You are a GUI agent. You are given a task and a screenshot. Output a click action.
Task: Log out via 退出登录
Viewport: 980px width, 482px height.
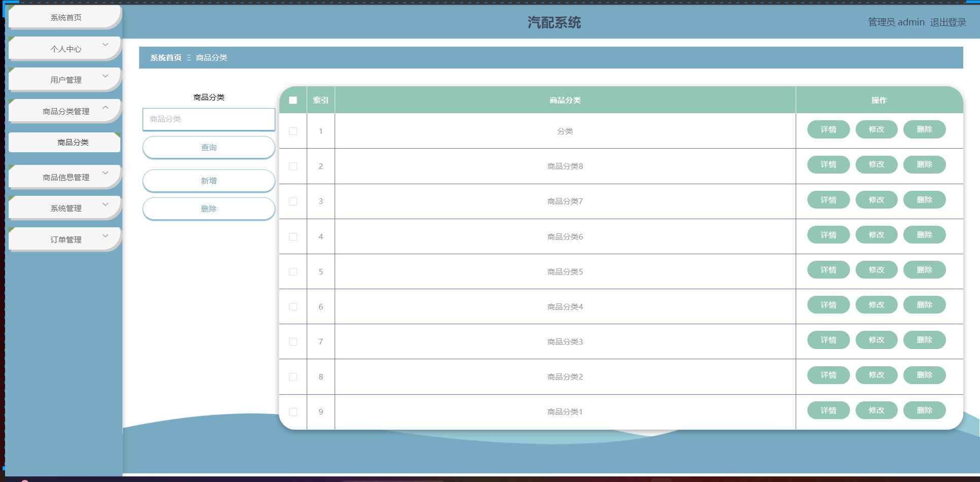point(948,22)
